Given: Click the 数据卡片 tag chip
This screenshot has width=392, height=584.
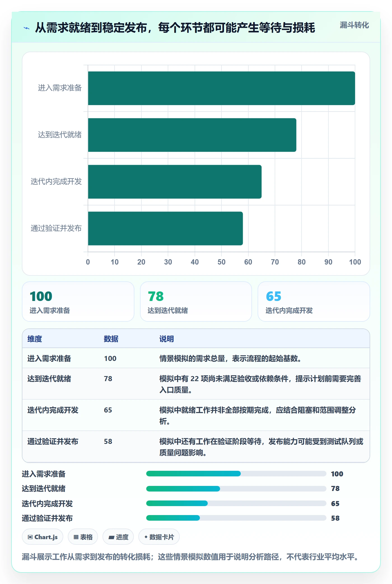Looking at the screenshot, I should 159,537.
